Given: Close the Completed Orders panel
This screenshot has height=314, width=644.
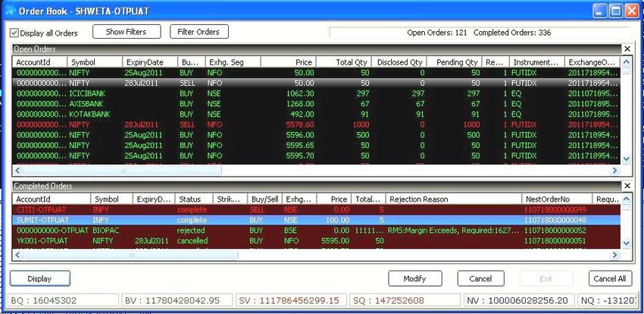Looking at the screenshot, I should [627, 186].
